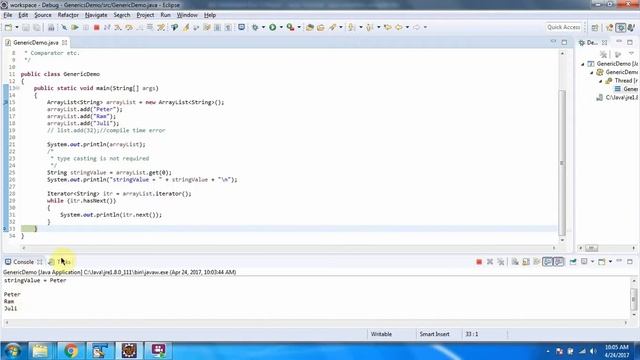Open the Refactor menu
640x360 pixels.
68,15
